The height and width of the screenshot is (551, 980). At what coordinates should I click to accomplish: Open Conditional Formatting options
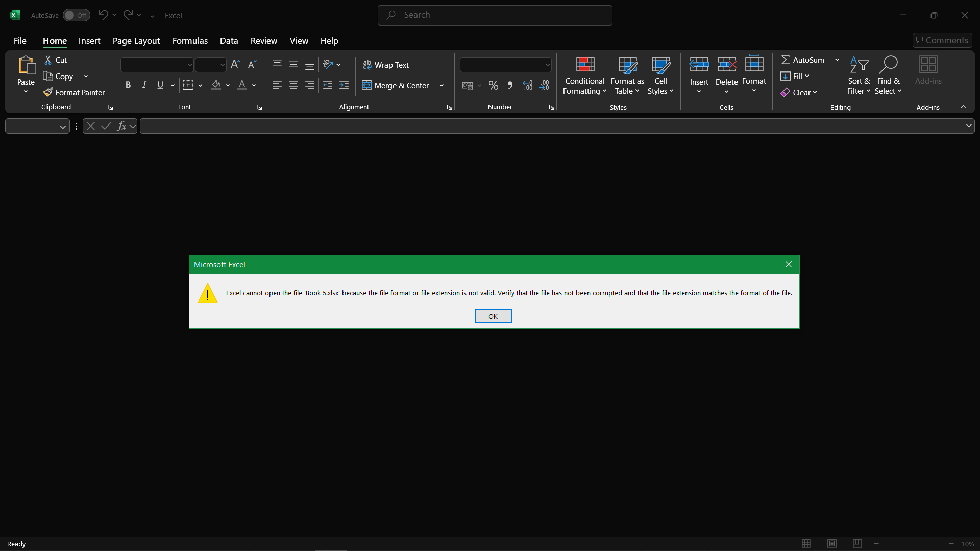[584, 76]
